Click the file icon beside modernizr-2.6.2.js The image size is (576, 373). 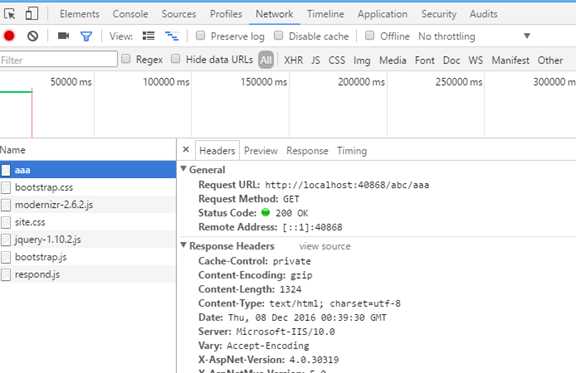coord(6,205)
